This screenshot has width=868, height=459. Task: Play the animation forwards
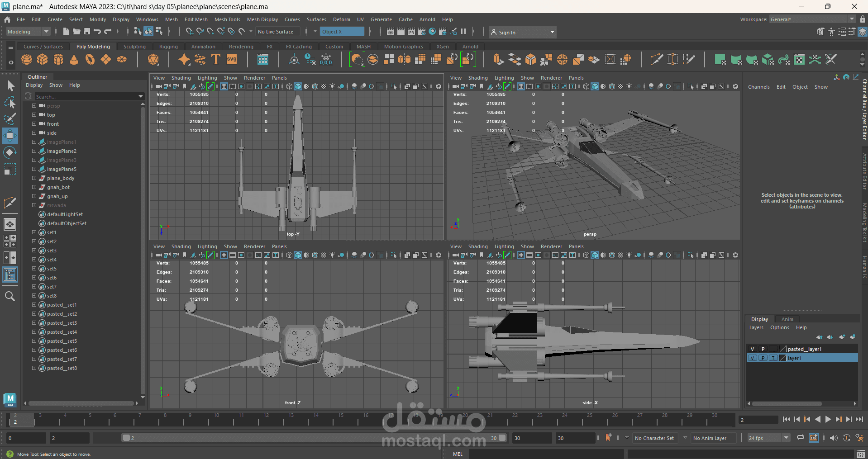pos(828,419)
